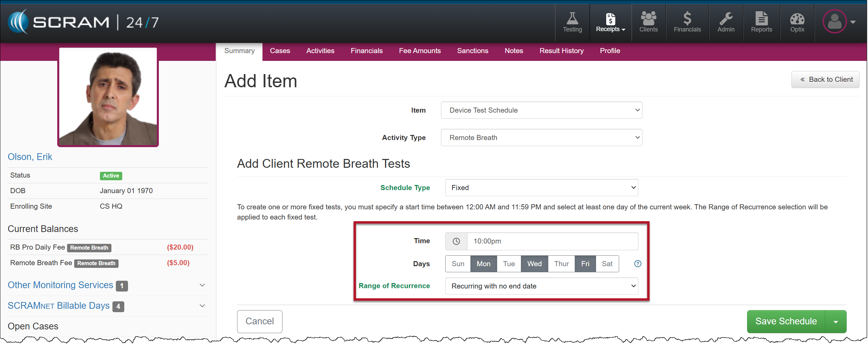Click the Back to Client button
Viewport: 868px width, 347px height.
pos(825,79)
